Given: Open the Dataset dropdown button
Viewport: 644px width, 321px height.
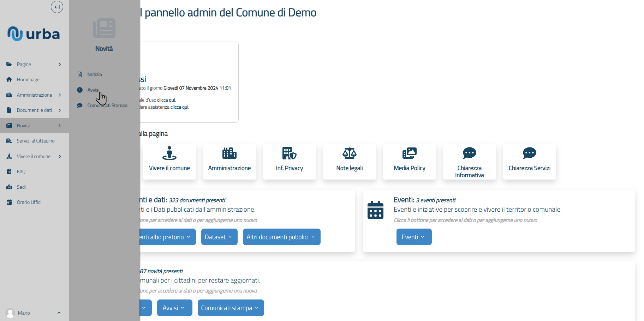Looking at the screenshot, I should (219, 237).
